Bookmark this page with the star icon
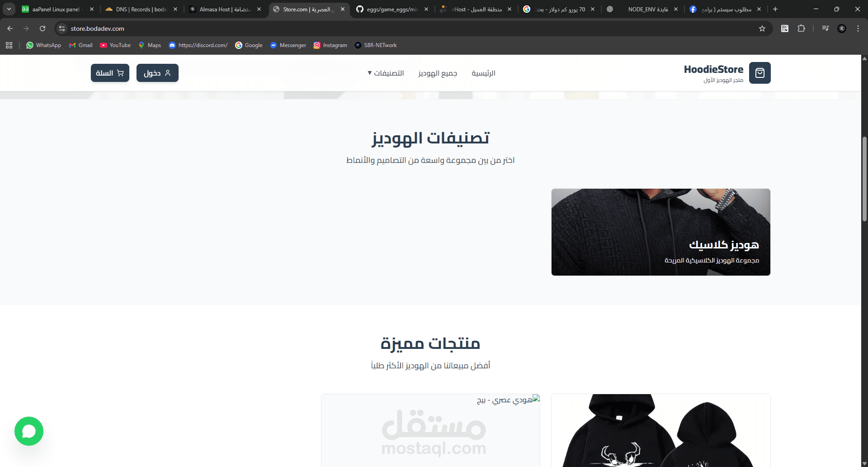Viewport: 868px width, 467px height. click(x=762, y=29)
